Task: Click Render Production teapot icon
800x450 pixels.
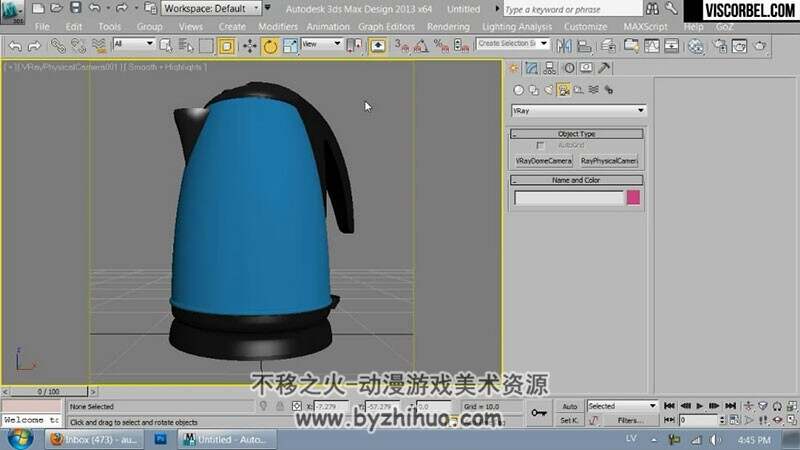Action: click(x=760, y=46)
